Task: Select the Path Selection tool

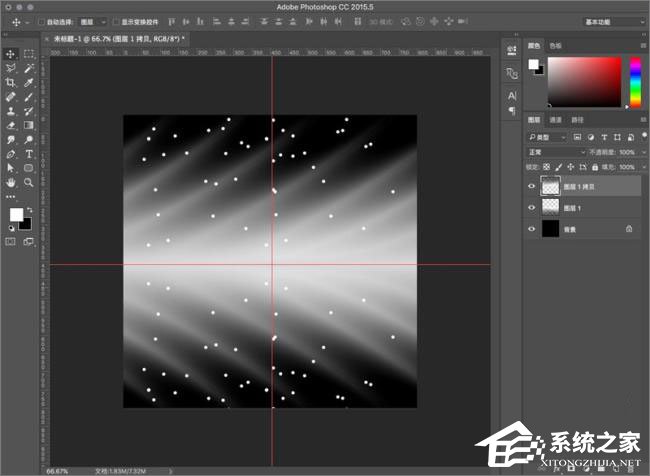Action: [x=10, y=168]
